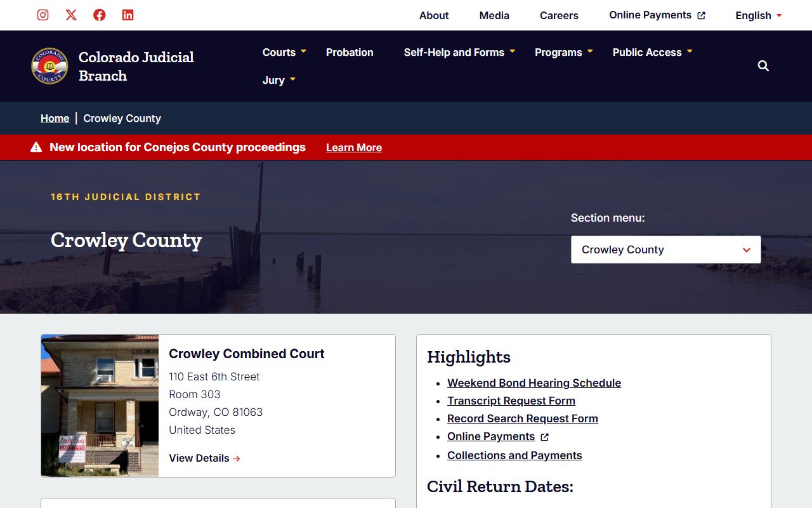Expand the Public Access menu
Screen dimensions: 812x508
point(652,52)
